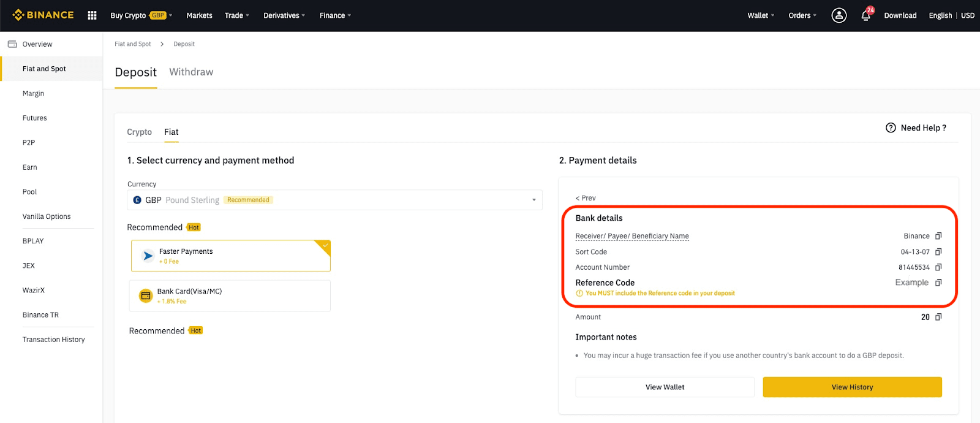Go back with the Prev link
The image size is (980, 423).
(586, 198)
